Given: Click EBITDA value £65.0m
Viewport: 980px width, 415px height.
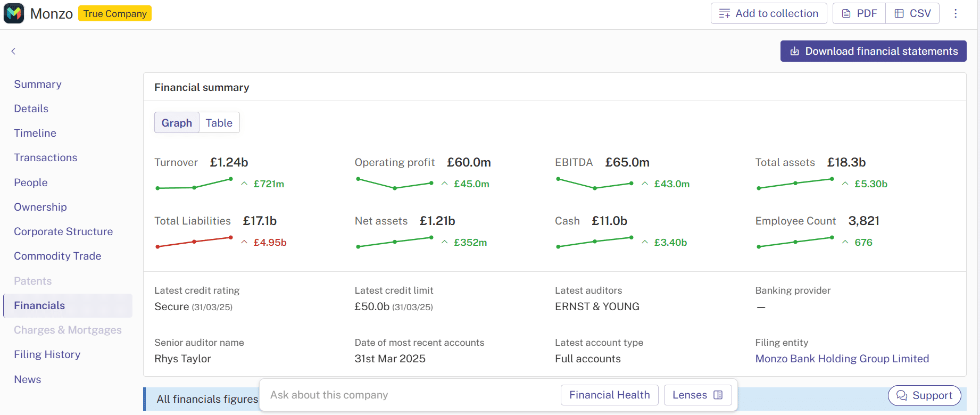Looking at the screenshot, I should tap(627, 162).
